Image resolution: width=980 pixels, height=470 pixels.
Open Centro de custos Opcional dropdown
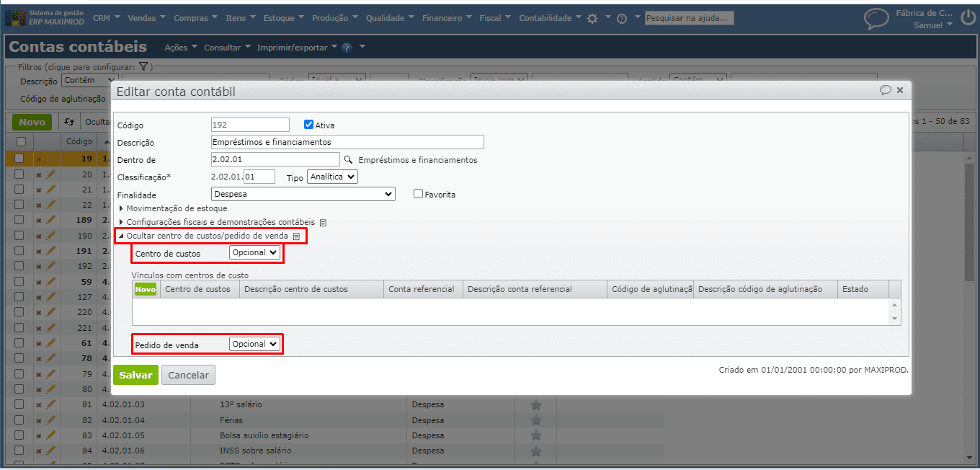pyautogui.click(x=254, y=253)
